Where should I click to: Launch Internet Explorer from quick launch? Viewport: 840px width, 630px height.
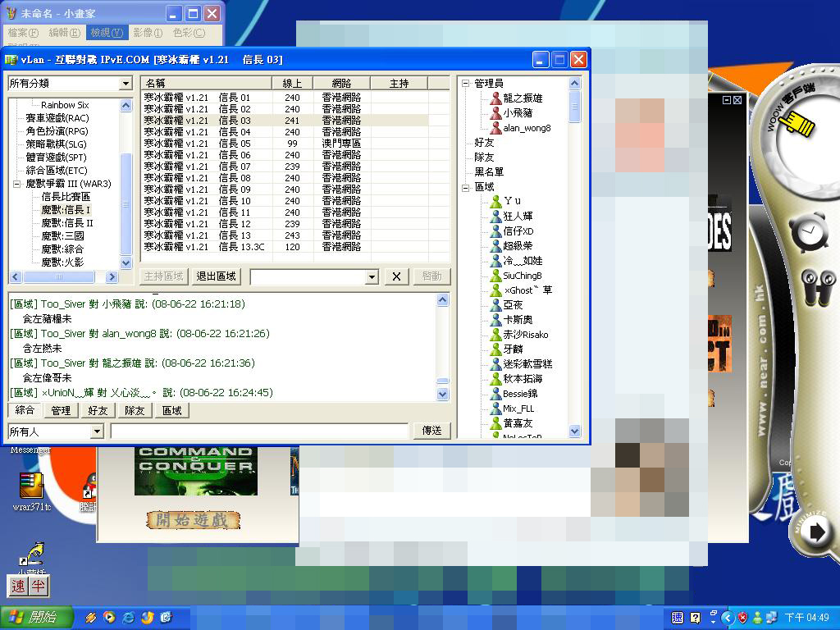tap(129, 618)
